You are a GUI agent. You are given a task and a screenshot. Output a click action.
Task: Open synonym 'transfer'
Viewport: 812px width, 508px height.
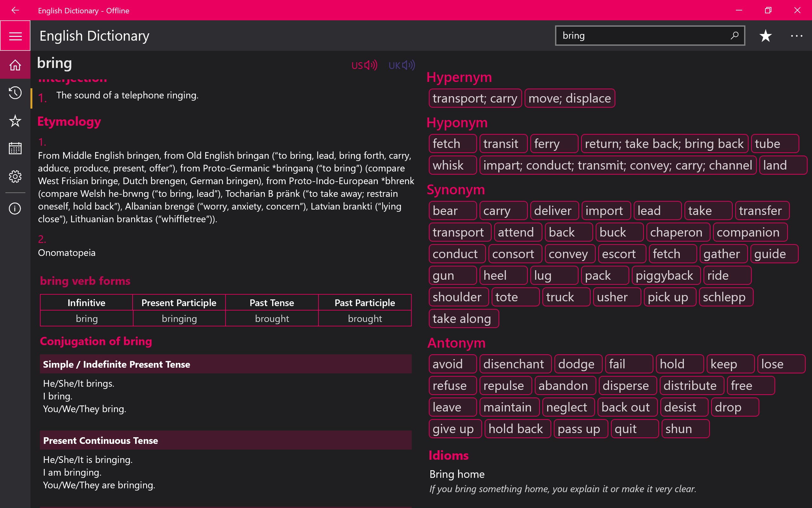click(x=762, y=211)
